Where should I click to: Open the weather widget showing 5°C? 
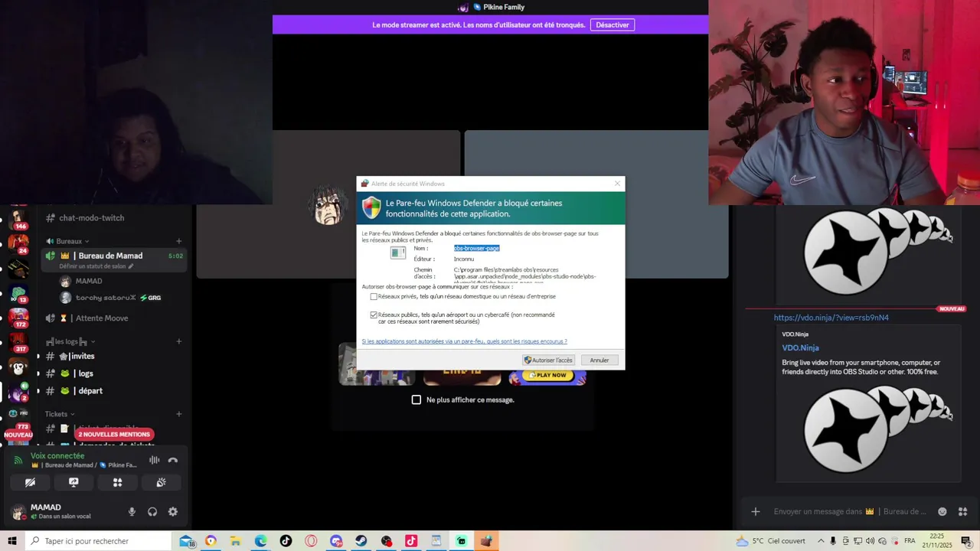coord(769,541)
